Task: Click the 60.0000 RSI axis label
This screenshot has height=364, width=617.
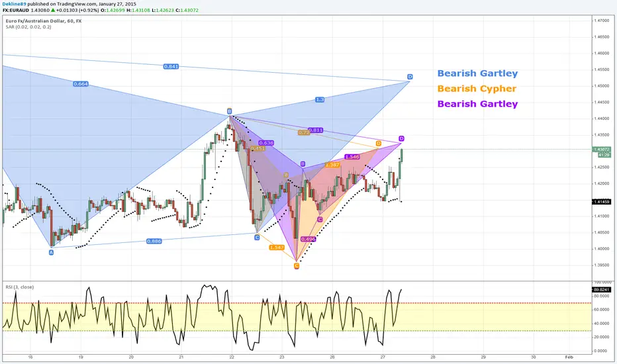Action: (x=602, y=310)
